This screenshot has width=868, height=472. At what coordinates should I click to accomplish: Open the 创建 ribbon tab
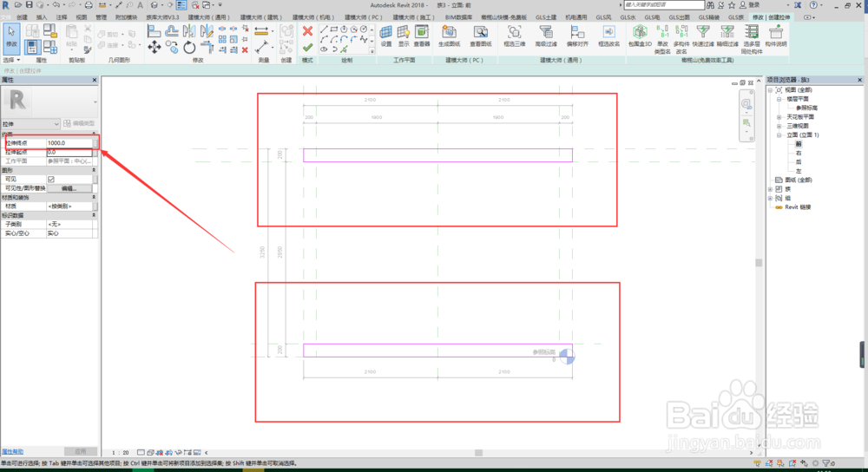[x=23, y=17]
